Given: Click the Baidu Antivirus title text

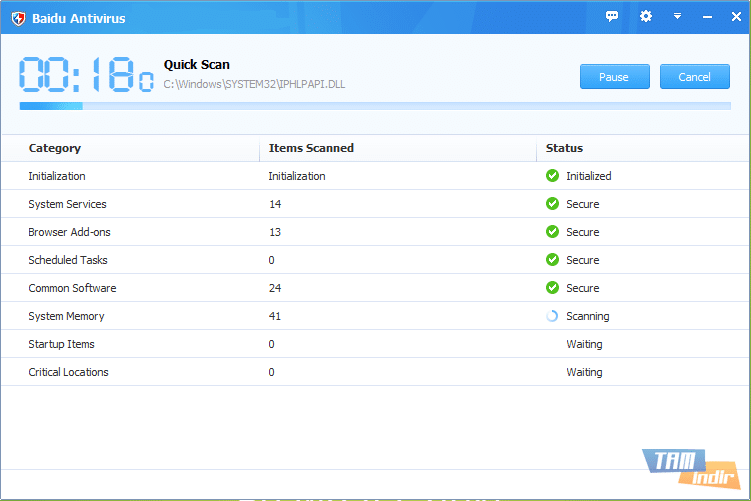Looking at the screenshot, I should click(x=79, y=19).
